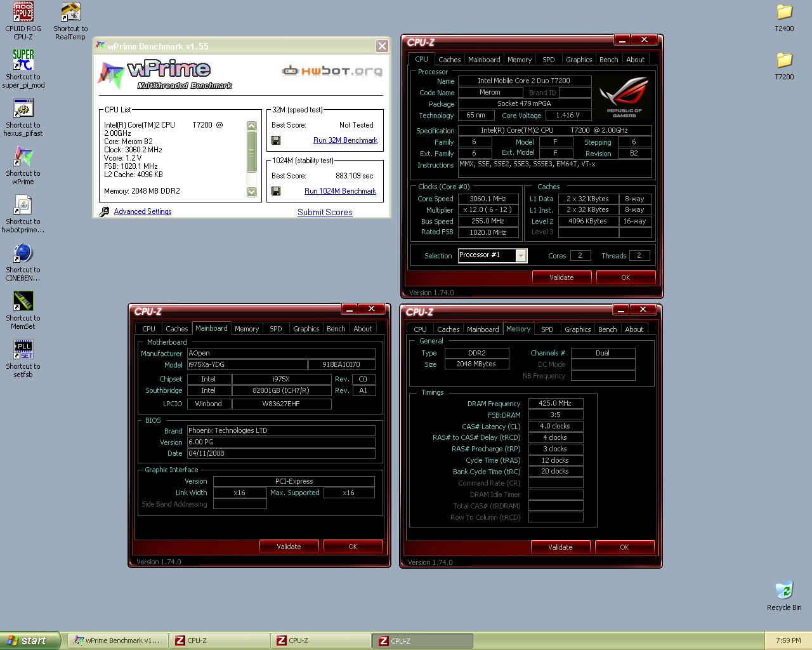Click the Southbridge 82801GB (ICH7/R) value
The width and height of the screenshot is (812, 650).
tap(281, 390)
